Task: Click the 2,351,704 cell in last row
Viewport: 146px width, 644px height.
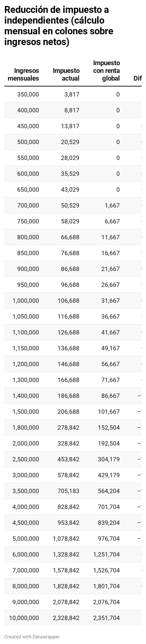Action: (x=106, y=618)
